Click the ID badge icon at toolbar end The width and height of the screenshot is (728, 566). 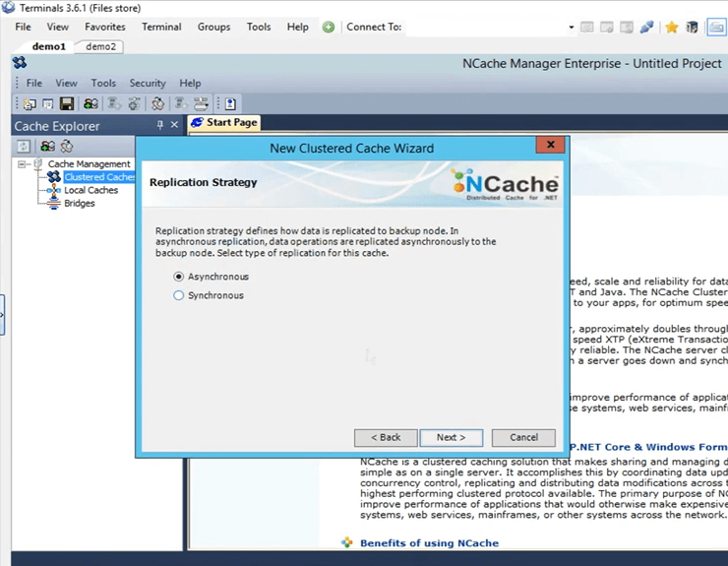click(230, 103)
